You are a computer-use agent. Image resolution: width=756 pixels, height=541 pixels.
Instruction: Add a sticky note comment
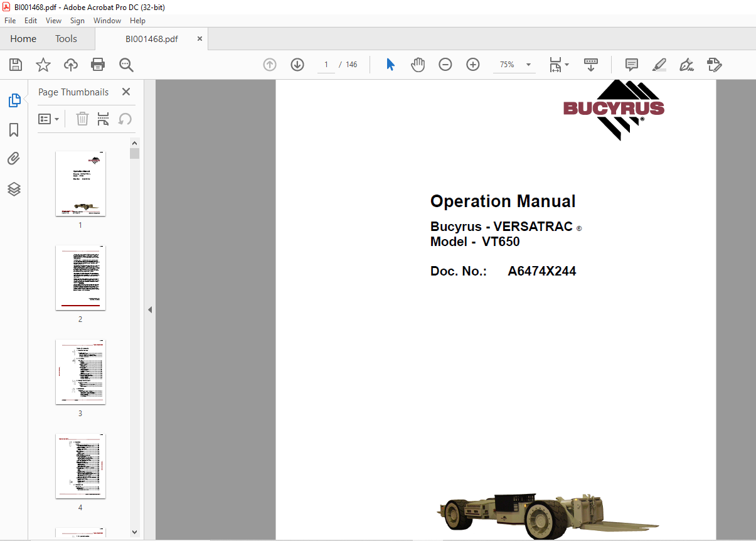coord(632,65)
